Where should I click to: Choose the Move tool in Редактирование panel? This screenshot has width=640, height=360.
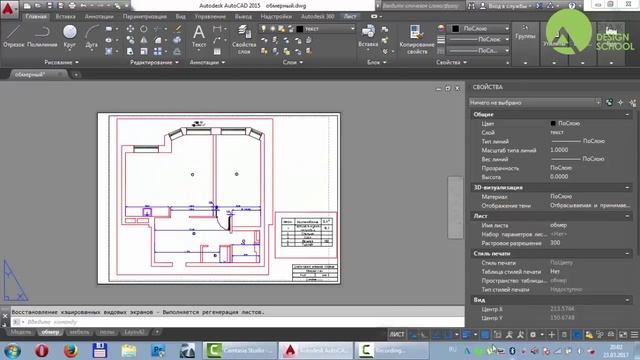(130, 29)
